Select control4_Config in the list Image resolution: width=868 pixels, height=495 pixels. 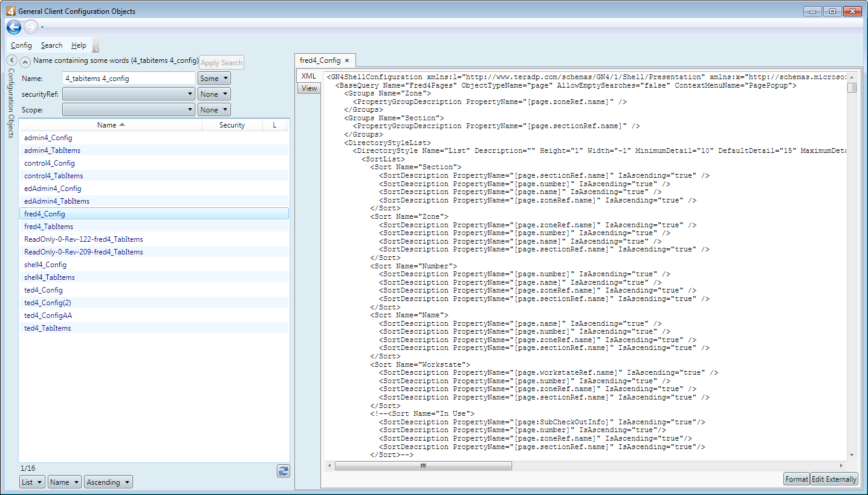point(154,163)
